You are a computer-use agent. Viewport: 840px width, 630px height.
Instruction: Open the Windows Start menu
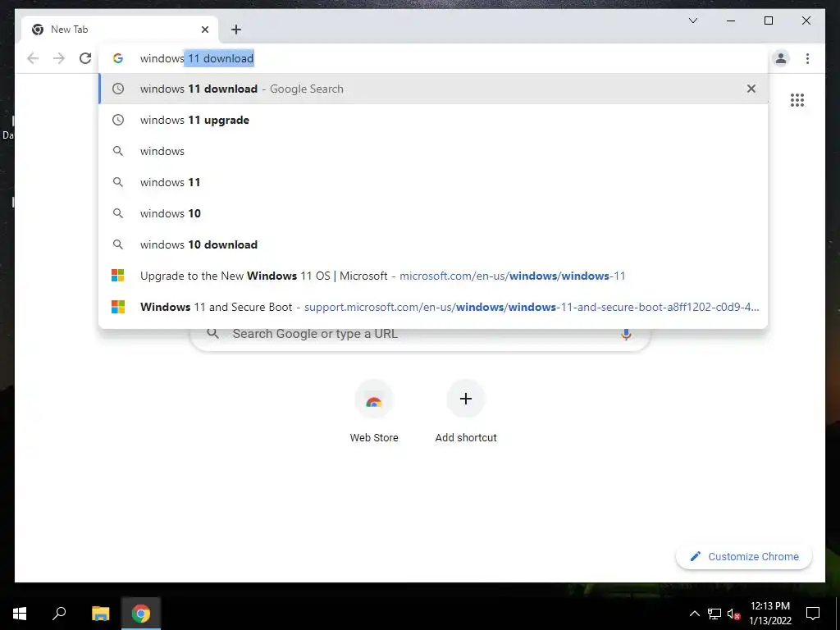click(x=20, y=614)
